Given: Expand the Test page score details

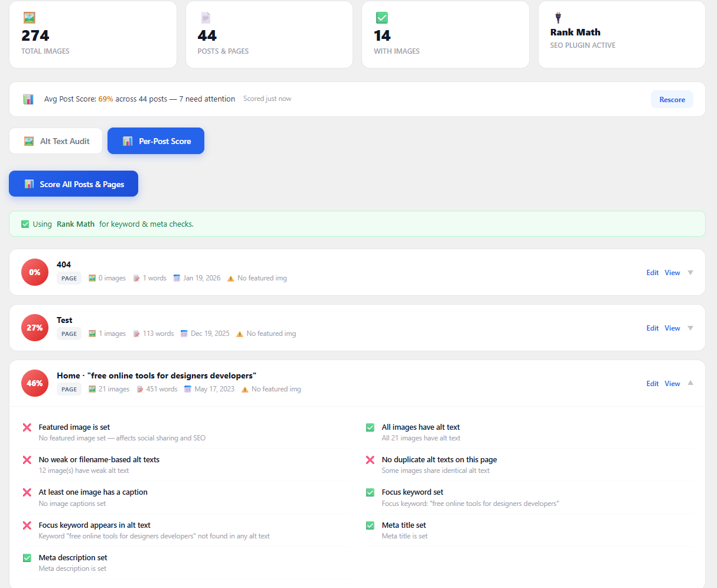Looking at the screenshot, I should click(690, 328).
